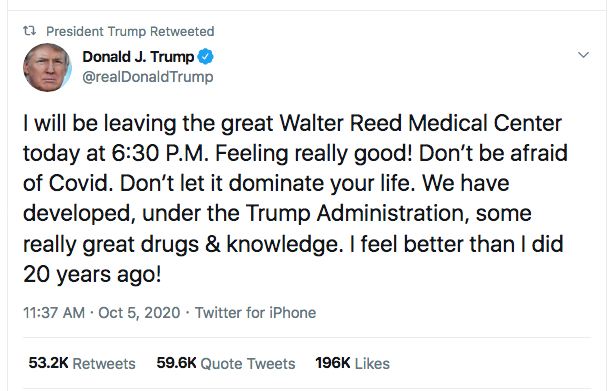Click the phrase "Walter Reed Medical Center"
The height and width of the screenshot is (391, 612).
point(420,123)
